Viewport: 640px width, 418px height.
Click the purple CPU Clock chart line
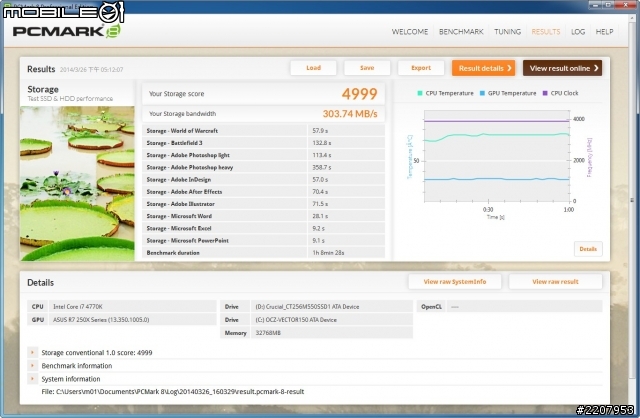pos(497,121)
